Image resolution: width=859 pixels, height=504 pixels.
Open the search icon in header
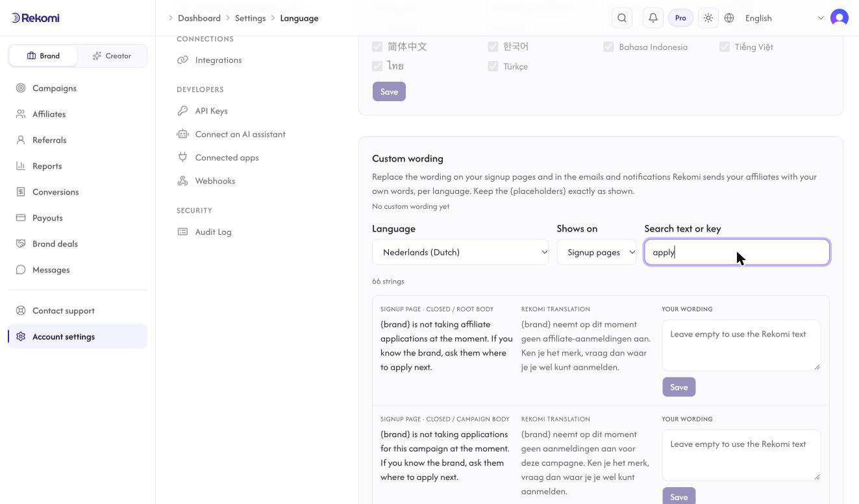coord(622,18)
